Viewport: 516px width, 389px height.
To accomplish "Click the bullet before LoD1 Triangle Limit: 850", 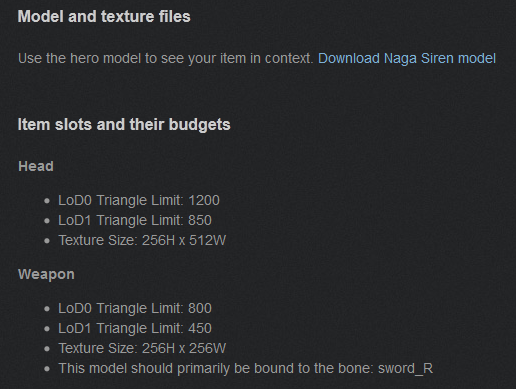I will click(x=47, y=221).
